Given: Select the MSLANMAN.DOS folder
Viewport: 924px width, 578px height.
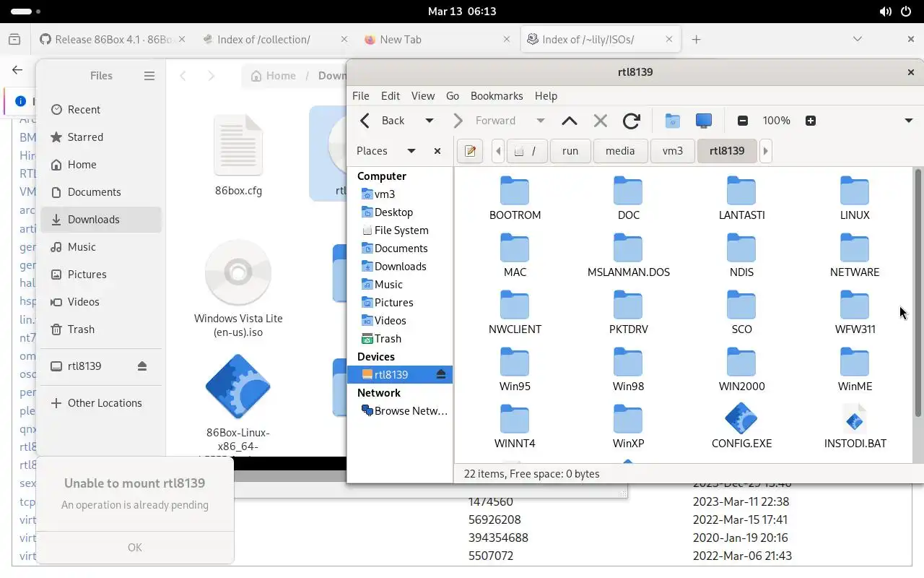Looking at the screenshot, I should coord(628,255).
